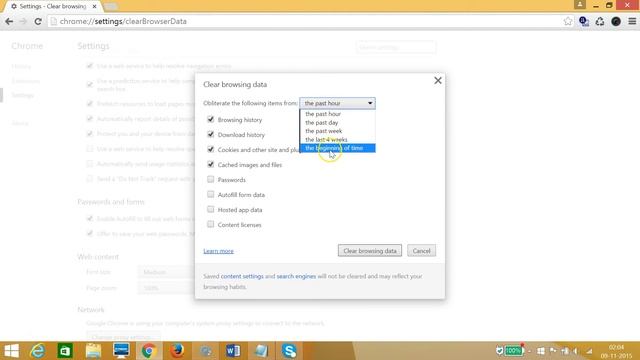This screenshot has height=360, width=640.
Task: Select the Settings - Clear browsing tab
Action: coord(52,7)
